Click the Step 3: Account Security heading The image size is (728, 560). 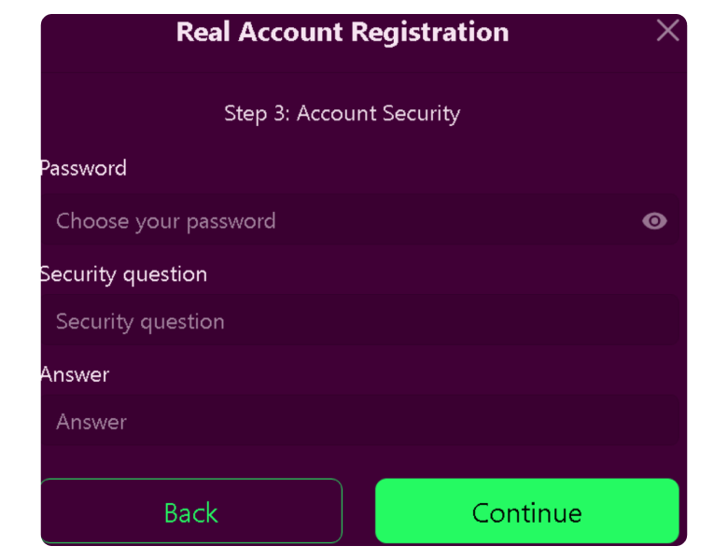tap(342, 114)
